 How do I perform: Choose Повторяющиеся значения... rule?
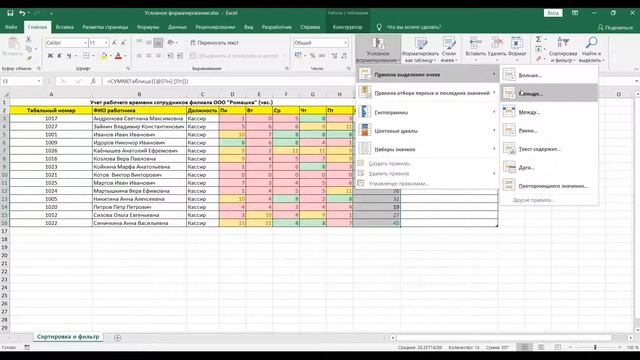pyautogui.click(x=549, y=186)
